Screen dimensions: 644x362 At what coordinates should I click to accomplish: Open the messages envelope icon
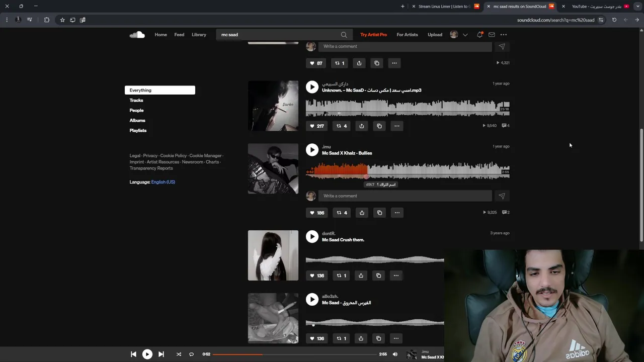click(x=492, y=35)
